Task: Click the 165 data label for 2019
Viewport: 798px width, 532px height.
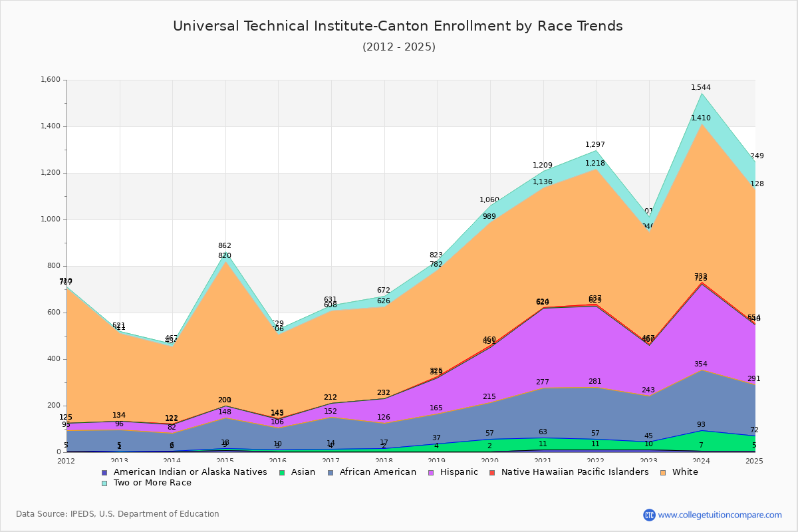Action: pos(436,408)
